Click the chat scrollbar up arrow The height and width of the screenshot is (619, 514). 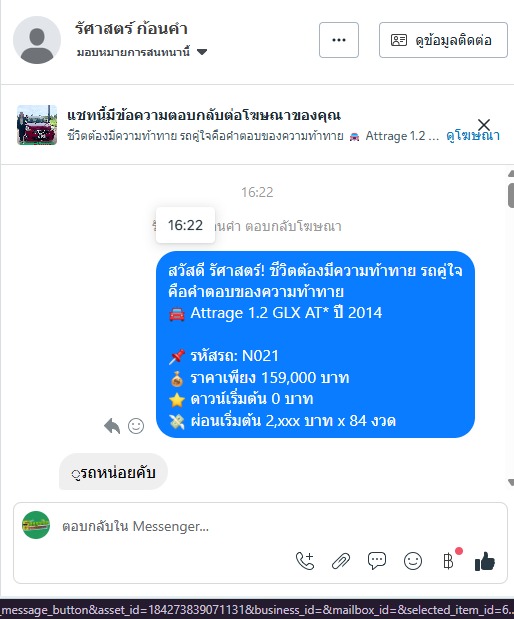[x=511, y=173]
